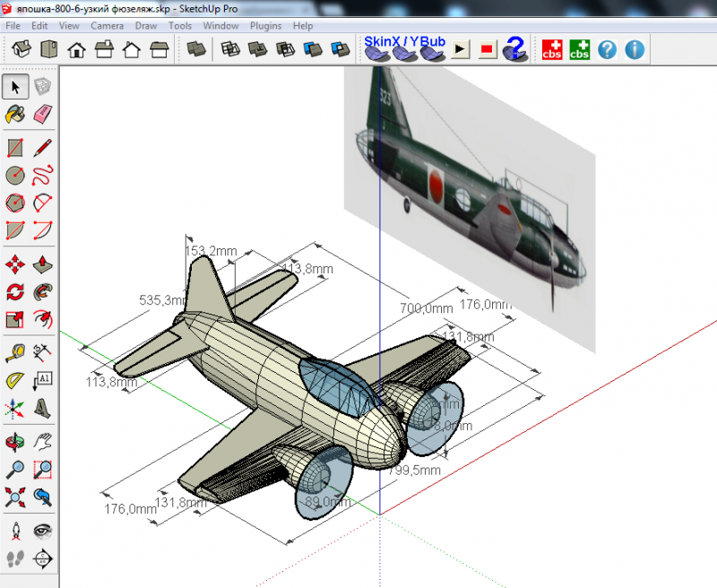Click Zoom Extents
The image size is (717, 588).
click(x=15, y=497)
